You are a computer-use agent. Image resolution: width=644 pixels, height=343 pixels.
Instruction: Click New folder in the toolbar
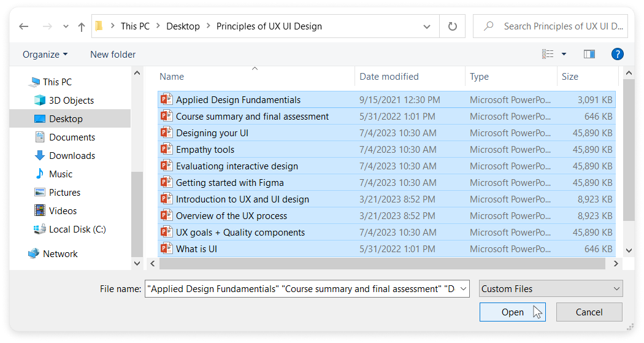pos(113,55)
